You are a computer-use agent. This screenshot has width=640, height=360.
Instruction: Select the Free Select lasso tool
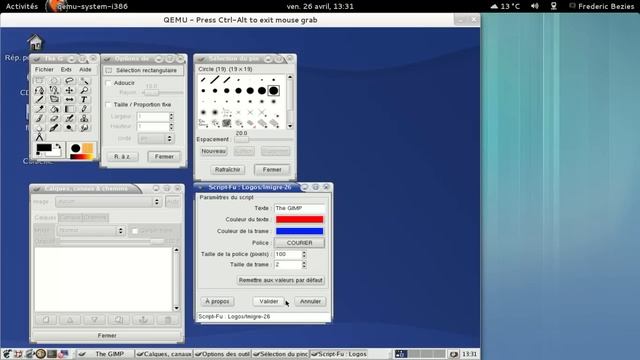pos(69,80)
